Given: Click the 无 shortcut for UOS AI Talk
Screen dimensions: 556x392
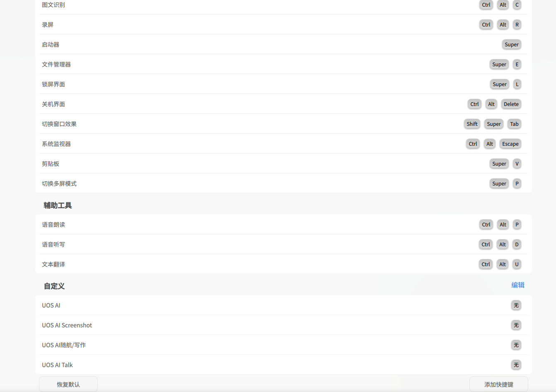Looking at the screenshot, I should 516,365.
